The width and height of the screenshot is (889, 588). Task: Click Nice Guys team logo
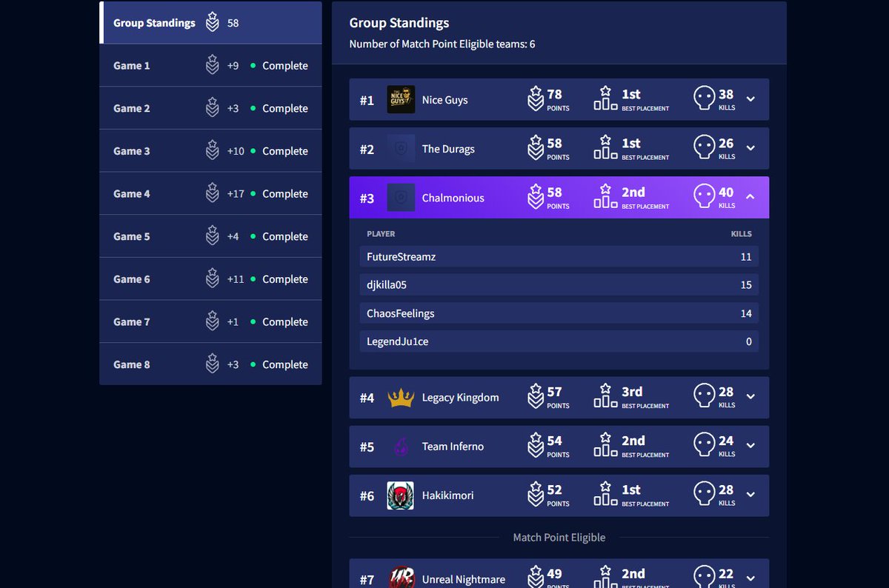coord(401,99)
